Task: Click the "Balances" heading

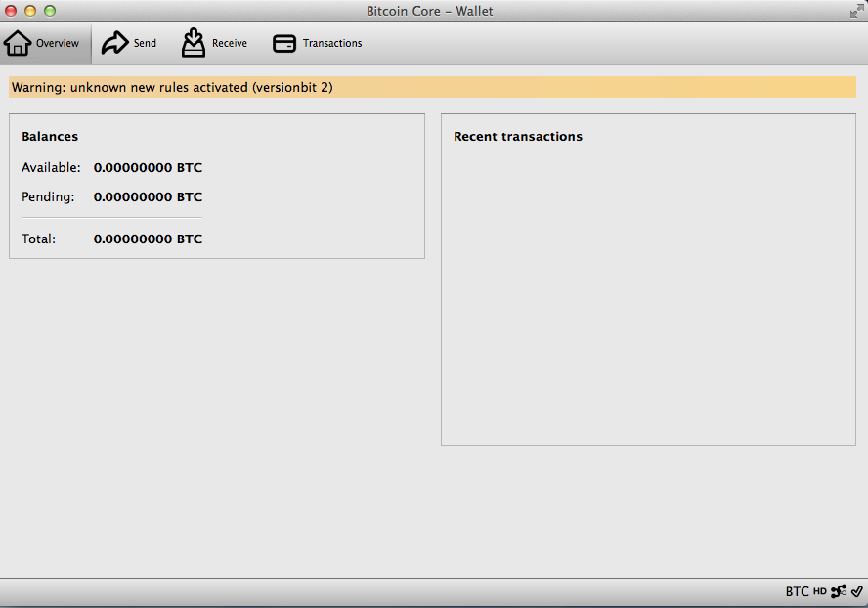Action: 50,136
